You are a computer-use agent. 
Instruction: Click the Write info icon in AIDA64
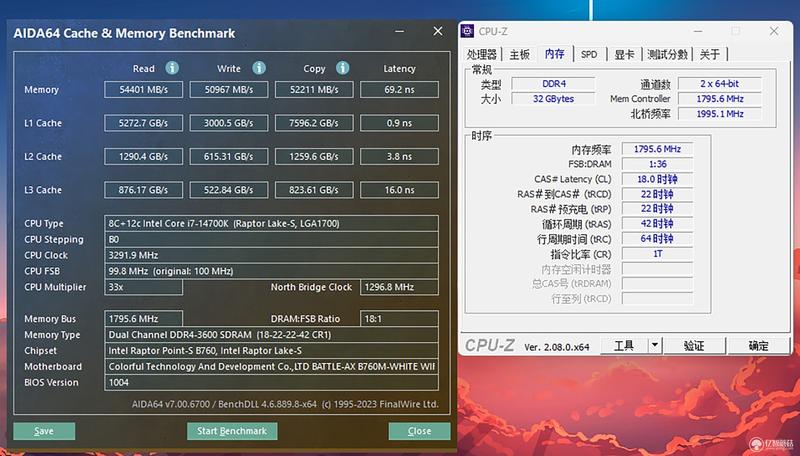(x=259, y=68)
